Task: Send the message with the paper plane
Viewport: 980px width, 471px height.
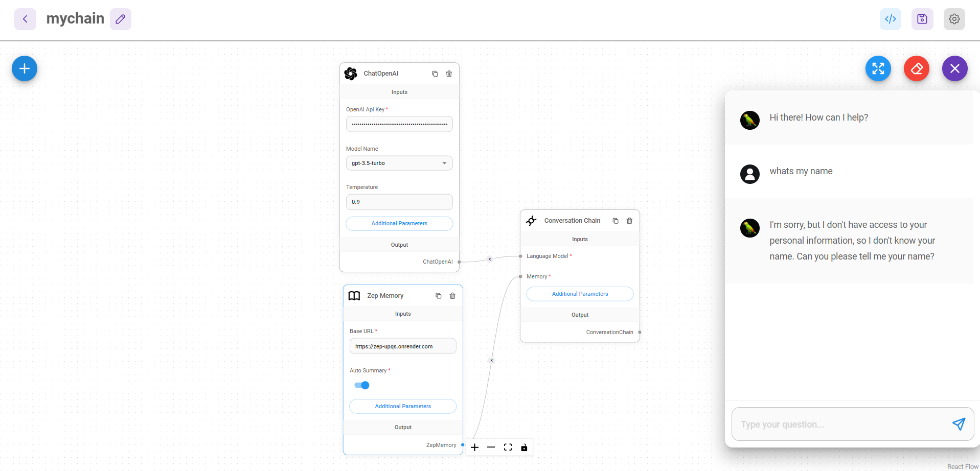Action: 959,424
